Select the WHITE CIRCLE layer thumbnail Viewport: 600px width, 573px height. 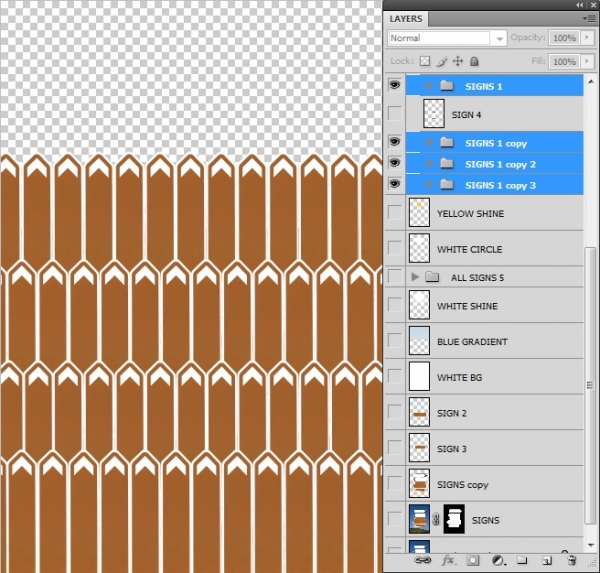tap(419, 248)
